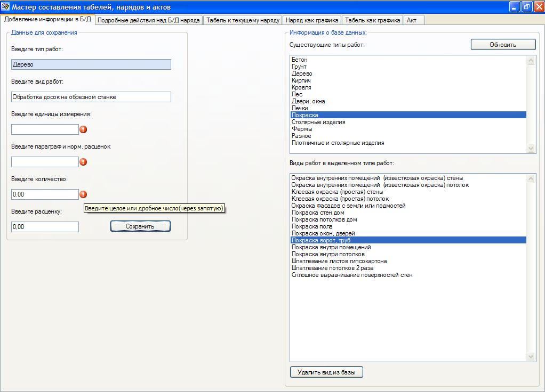
Task: Select 'Покраска пола' row
Action: pyautogui.click(x=408, y=226)
